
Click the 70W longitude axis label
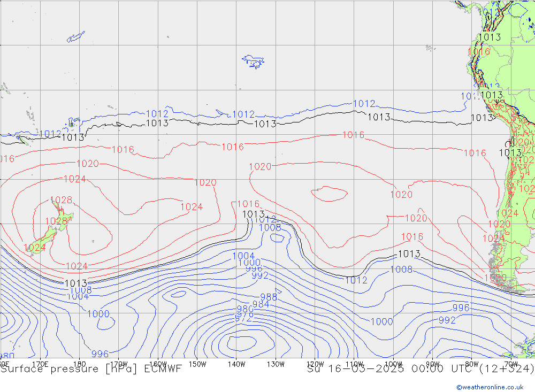511,364
